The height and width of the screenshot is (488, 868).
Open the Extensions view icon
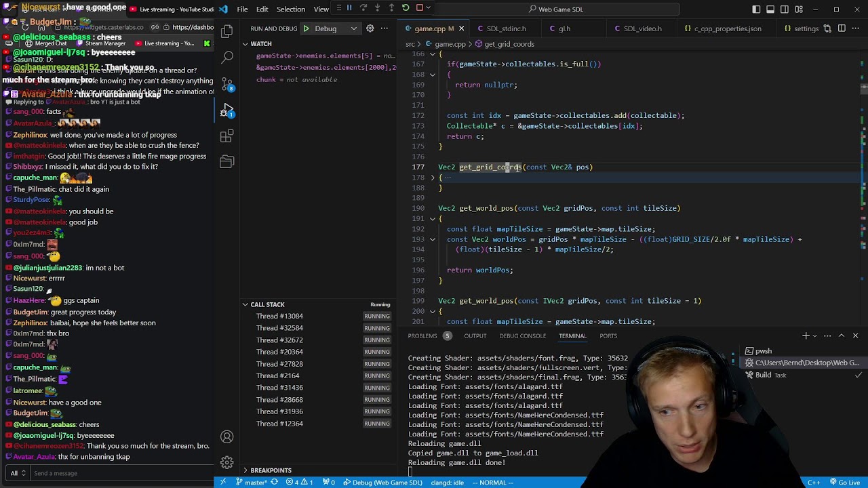227,137
